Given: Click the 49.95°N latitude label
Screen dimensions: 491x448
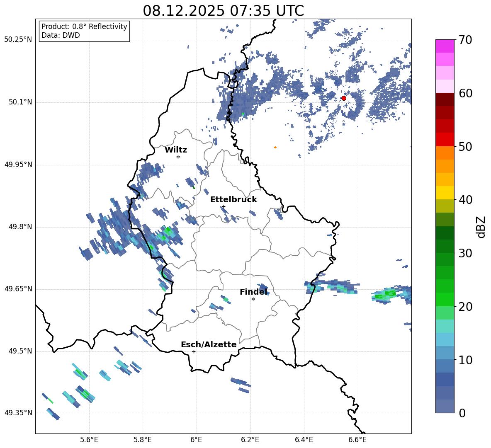Looking at the screenshot, I should point(18,165).
